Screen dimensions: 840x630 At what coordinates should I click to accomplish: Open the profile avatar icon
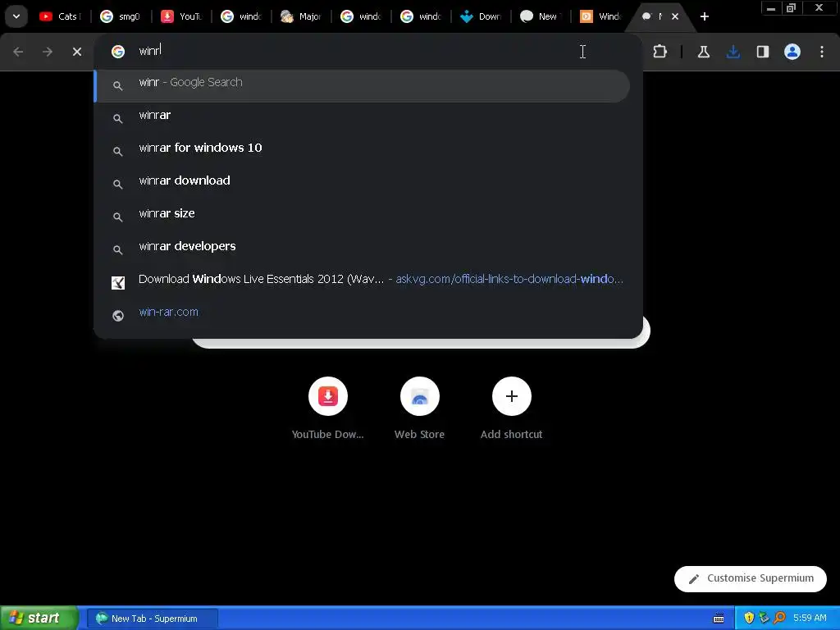pyautogui.click(x=792, y=52)
